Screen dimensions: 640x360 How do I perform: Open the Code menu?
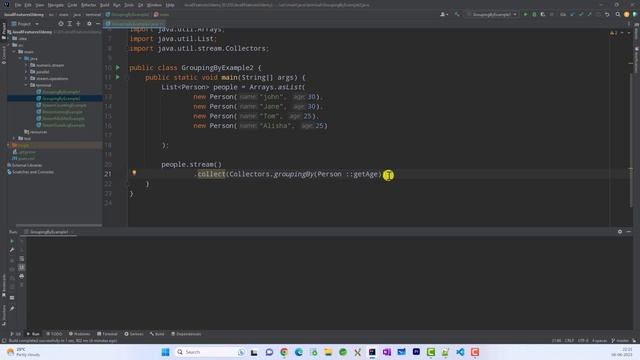pos(72,5)
